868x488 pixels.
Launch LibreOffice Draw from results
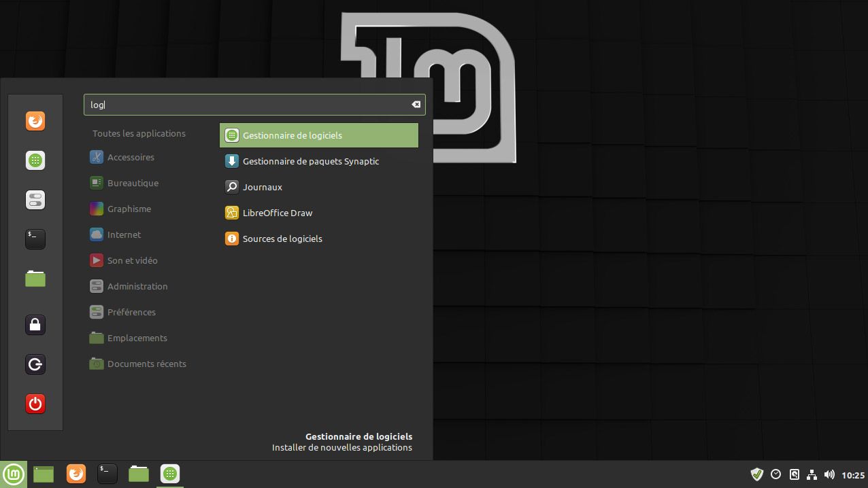pos(319,213)
